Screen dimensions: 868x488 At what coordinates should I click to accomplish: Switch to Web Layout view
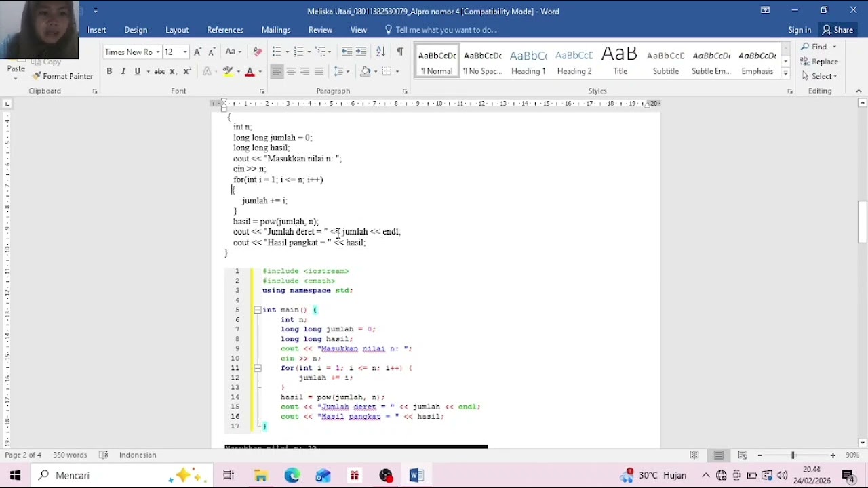(743, 455)
